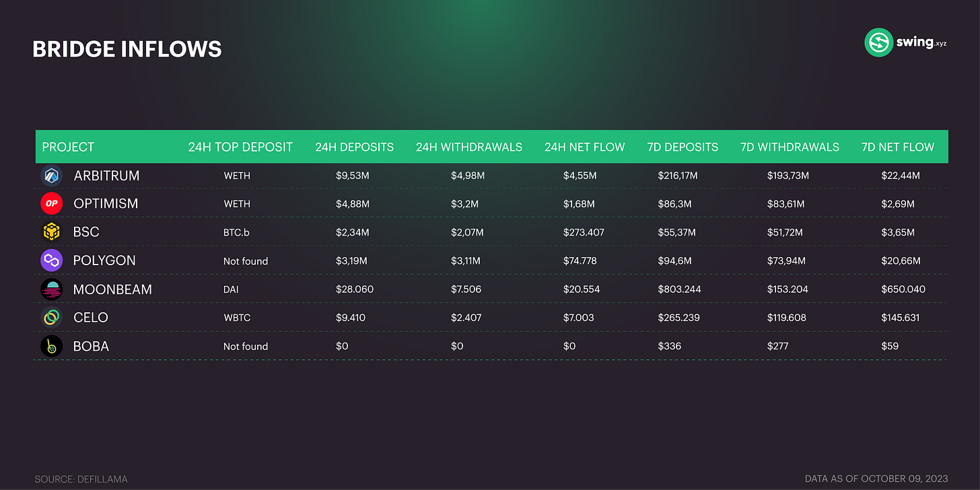Click Polygon's Not found cell
Screen dimensions: 980x490
coord(246,261)
